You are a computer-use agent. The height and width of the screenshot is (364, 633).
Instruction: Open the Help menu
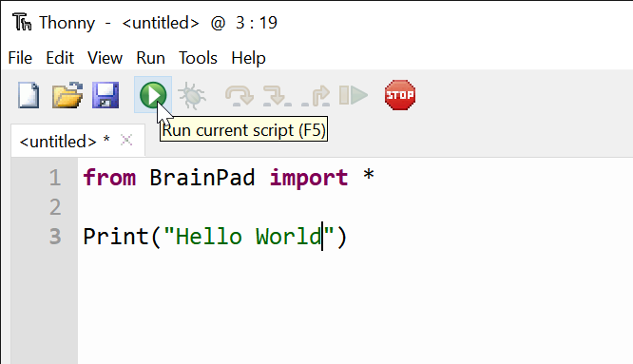248,58
